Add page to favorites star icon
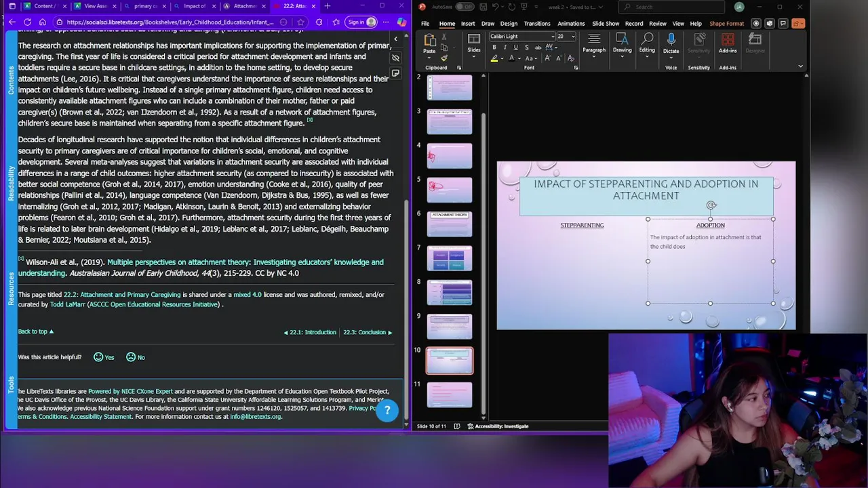 click(x=300, y=22)
